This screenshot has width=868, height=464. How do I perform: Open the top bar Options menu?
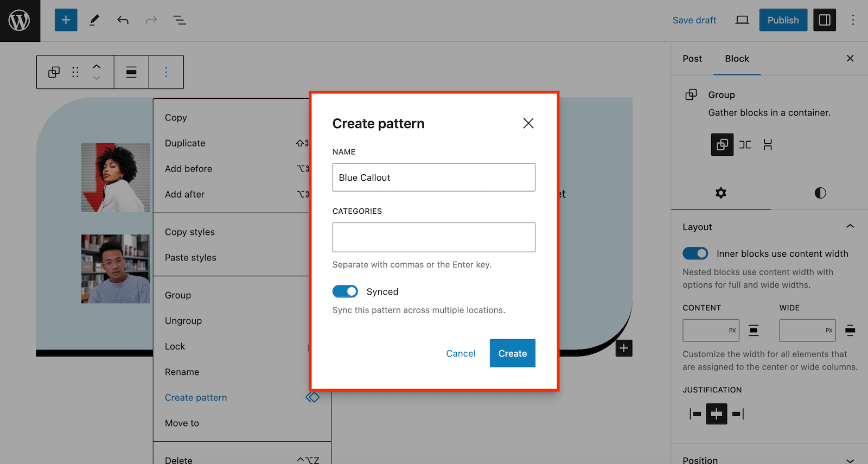[x=853, y=20]
